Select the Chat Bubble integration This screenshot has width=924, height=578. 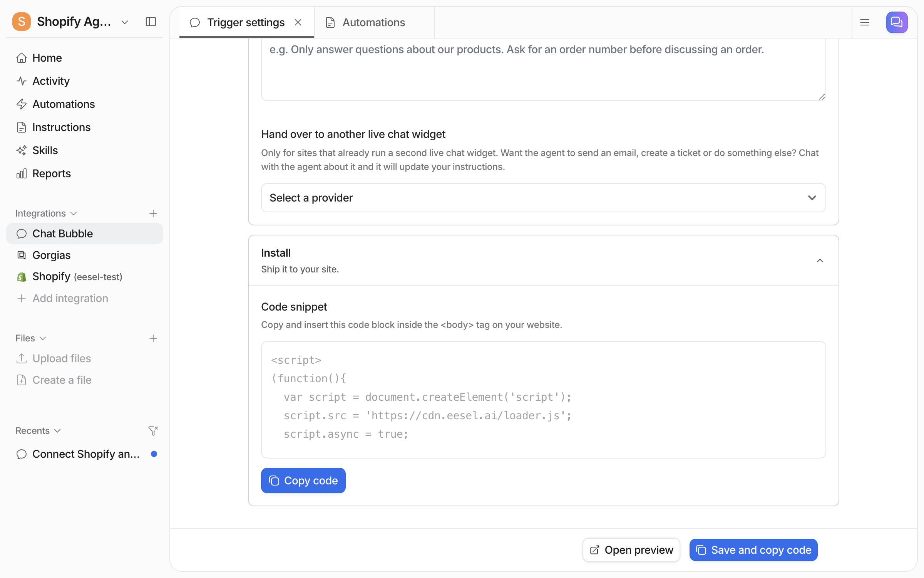pos(85,234)
